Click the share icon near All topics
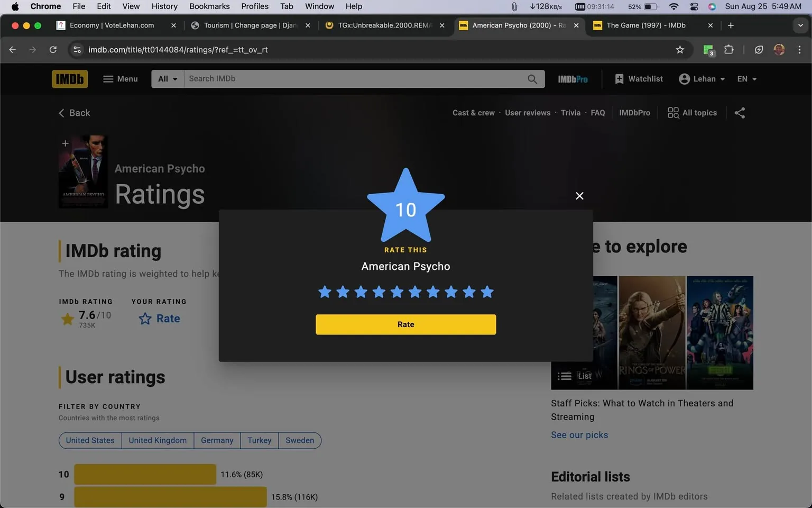Screen dimensions: 812x508 click(740, 113)
